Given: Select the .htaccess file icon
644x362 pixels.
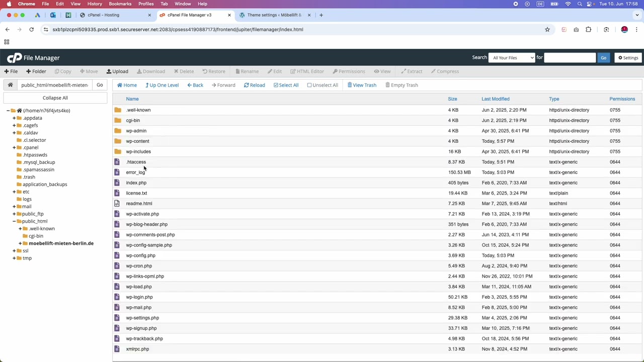Looking at the screenshot, I should tap(117, 162).
